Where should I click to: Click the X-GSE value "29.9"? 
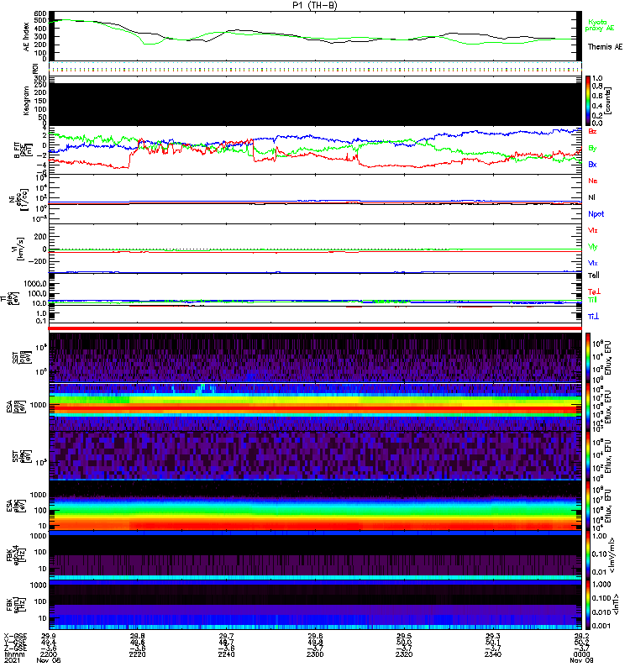[x=48, y=636]
